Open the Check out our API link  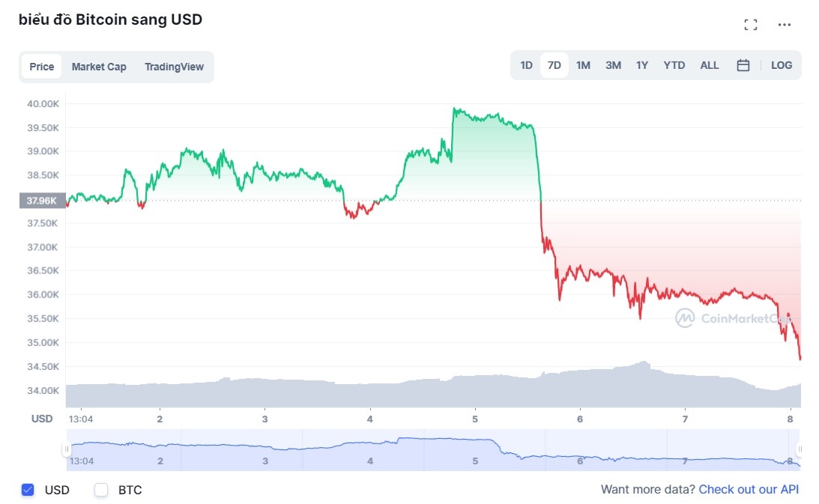(x=749, y=489)
